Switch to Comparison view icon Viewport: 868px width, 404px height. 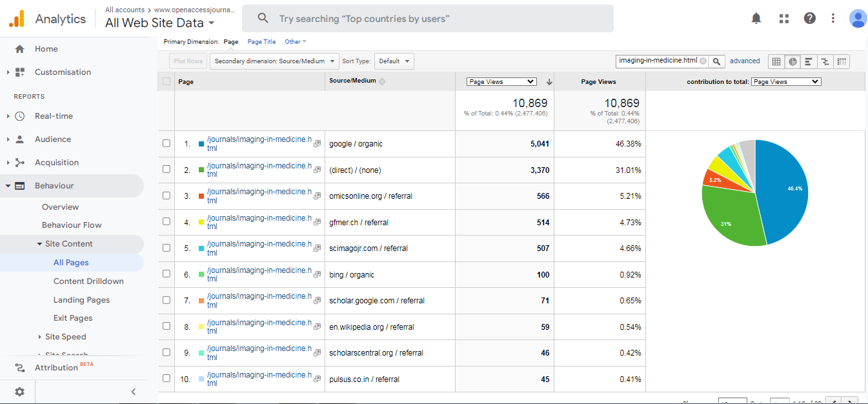click(x=825, y=61)
